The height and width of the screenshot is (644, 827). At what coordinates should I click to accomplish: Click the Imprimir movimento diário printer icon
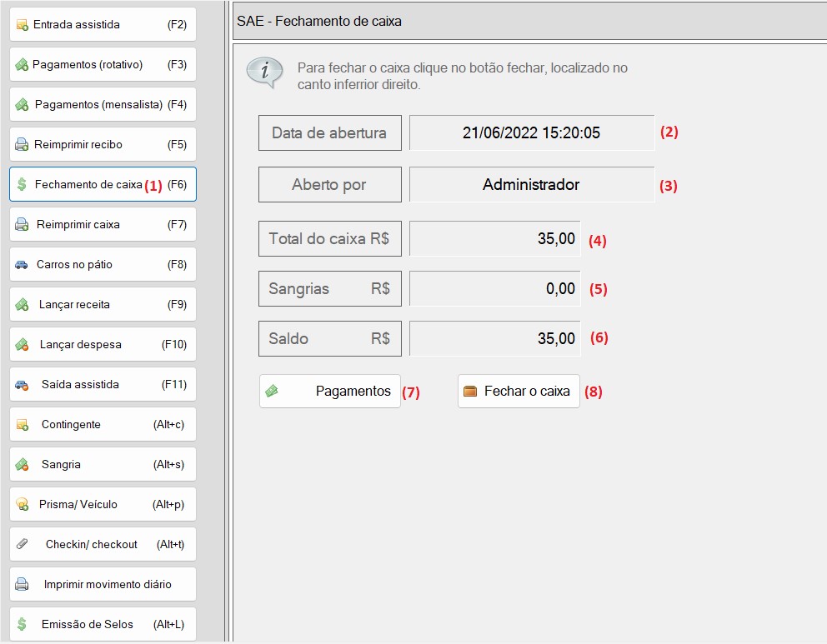pos(22,584)
